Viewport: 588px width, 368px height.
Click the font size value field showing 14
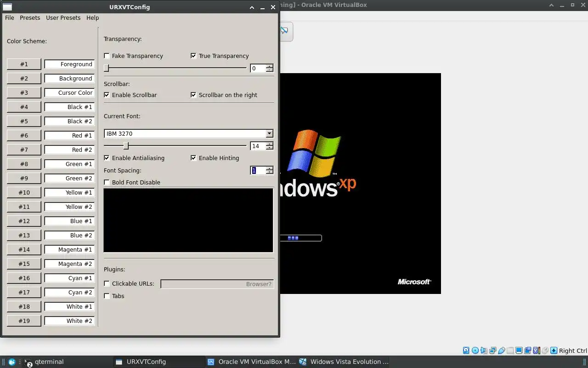(258, 146)
